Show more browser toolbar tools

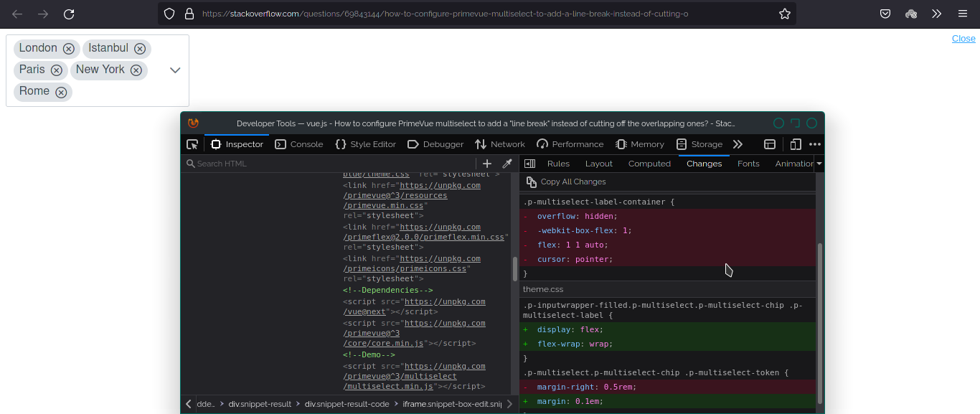(936, 14)
